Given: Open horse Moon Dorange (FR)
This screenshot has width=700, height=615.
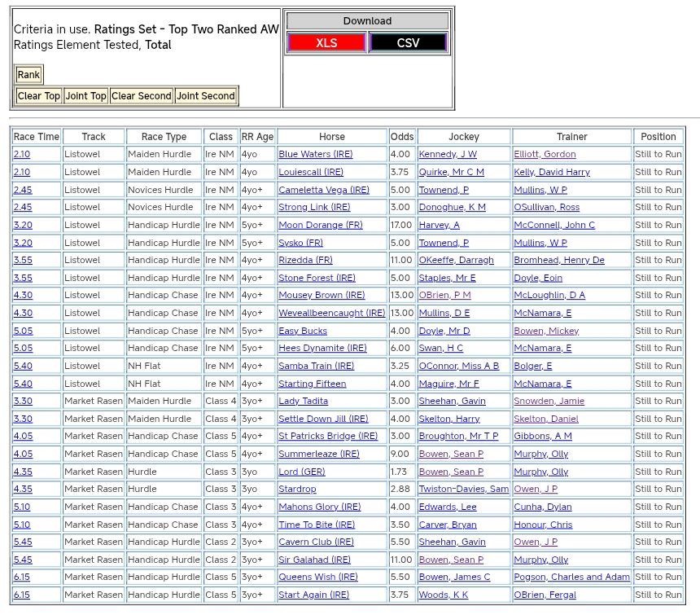Looking at the screenshot, I should (321, 225).
